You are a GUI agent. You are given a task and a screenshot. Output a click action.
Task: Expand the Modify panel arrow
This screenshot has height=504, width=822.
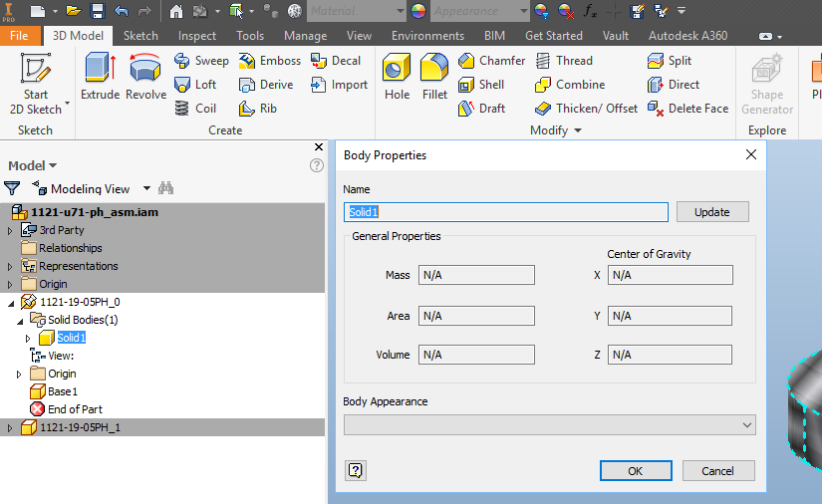(578, 130)
